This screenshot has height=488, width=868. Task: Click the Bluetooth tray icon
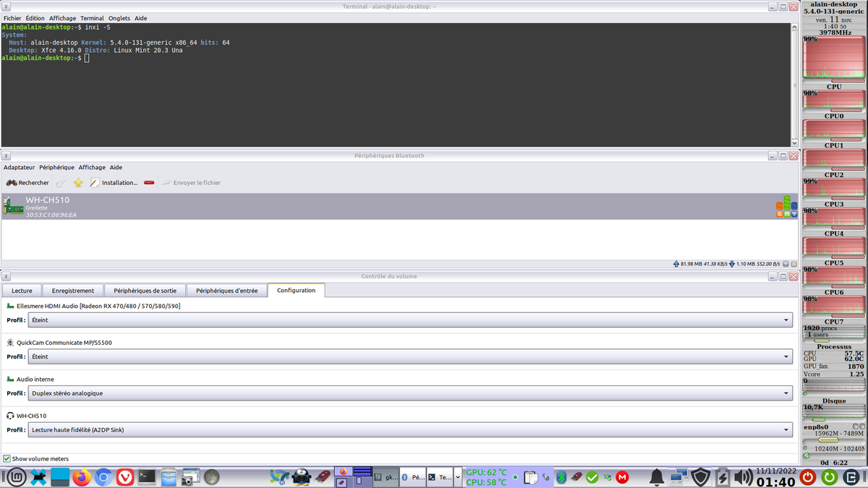pyautogui.click(x=561, y=477)
